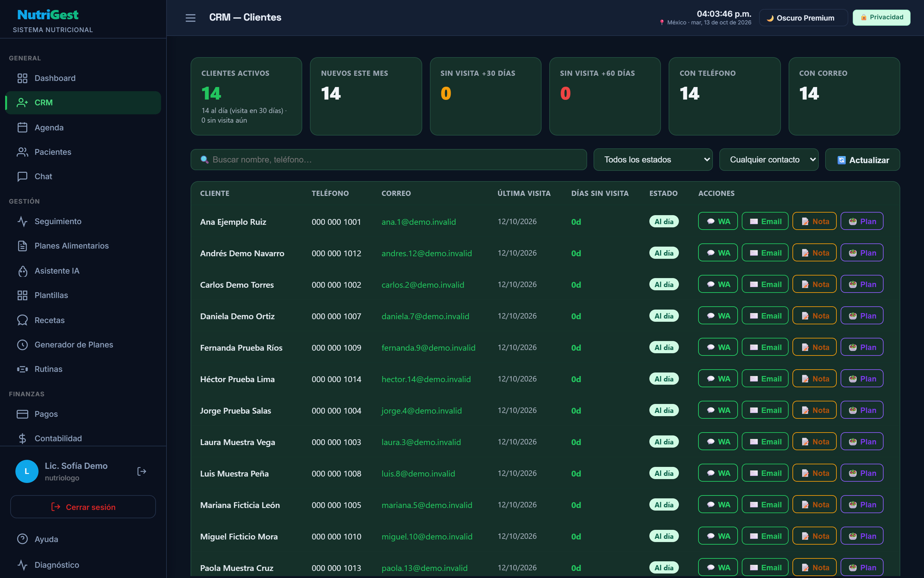This screenshot has height=578, width=924.
Task: Expand the Todos los estados dropdown
Action: coord(653,159)
